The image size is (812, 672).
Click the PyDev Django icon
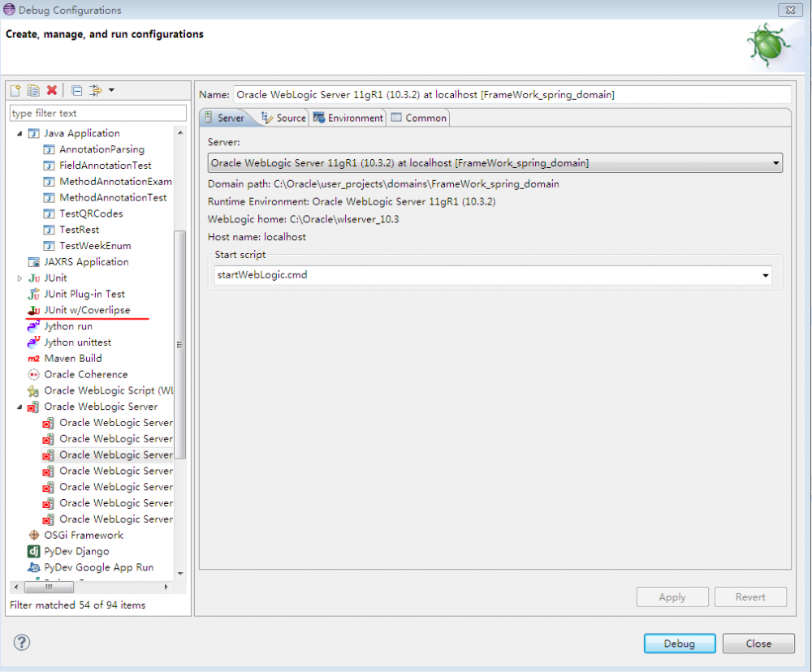[33, 551]
